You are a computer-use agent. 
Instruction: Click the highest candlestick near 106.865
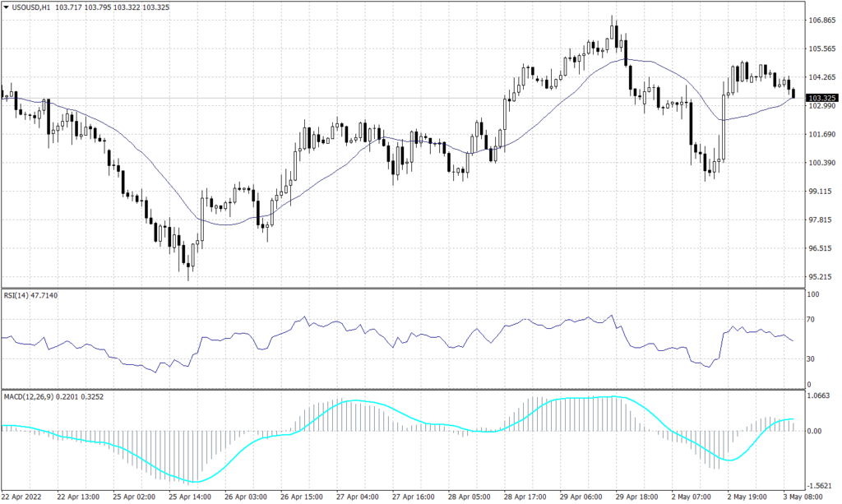pyautogui.click(x=610, y=33)
